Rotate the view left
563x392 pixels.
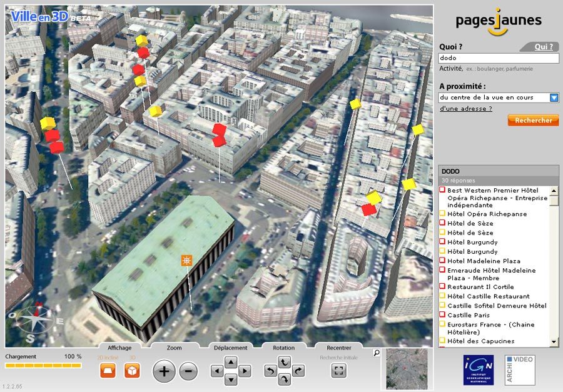(x=270, y=371)
